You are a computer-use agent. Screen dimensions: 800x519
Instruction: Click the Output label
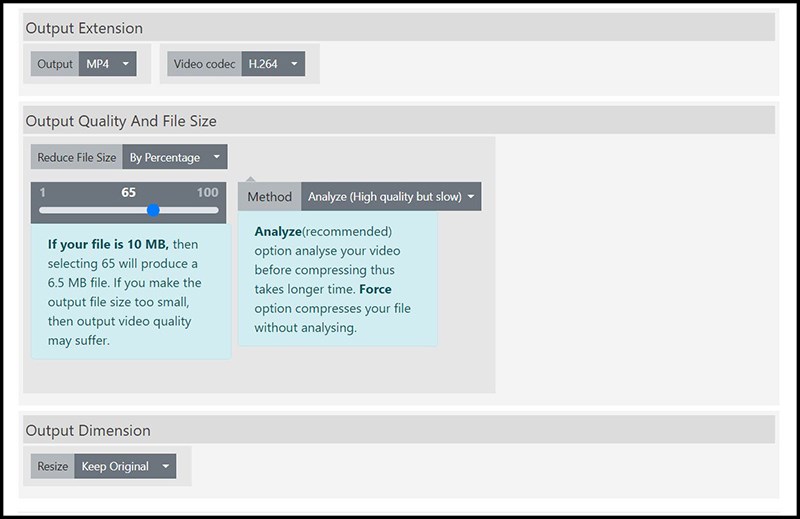click(x=55, y=64)
